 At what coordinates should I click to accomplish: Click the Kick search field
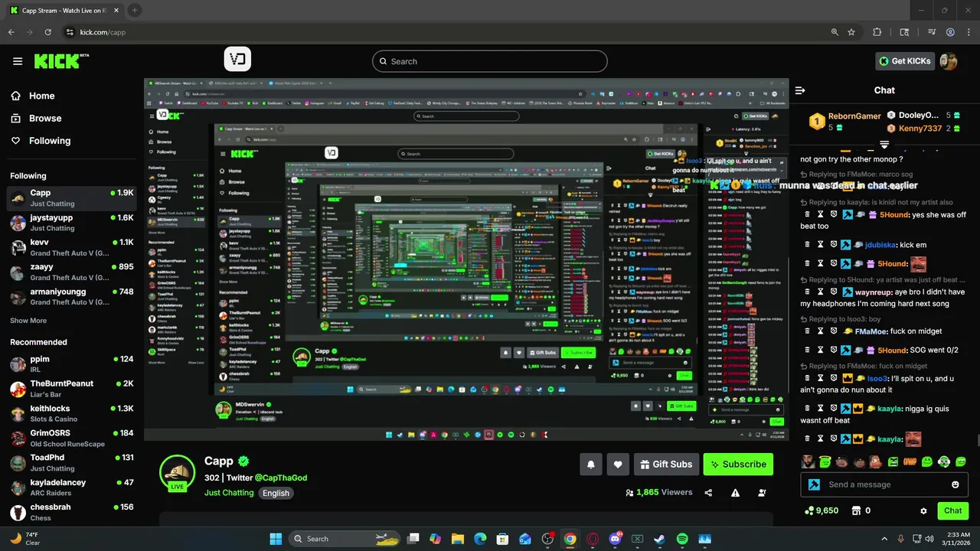490,61
